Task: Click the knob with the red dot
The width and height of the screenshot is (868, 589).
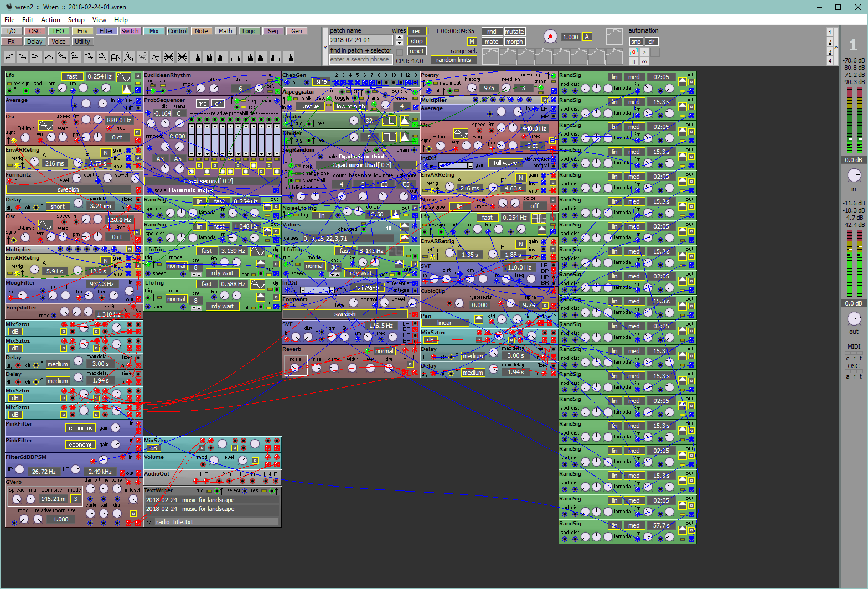Action: coord(550,37)
